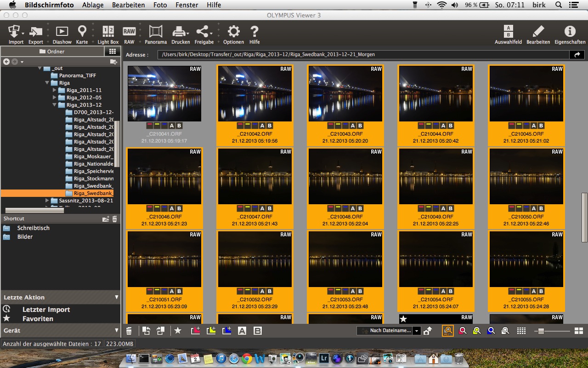Launch the Panorama stitching tool
The image size is (588, 368).
156,34
